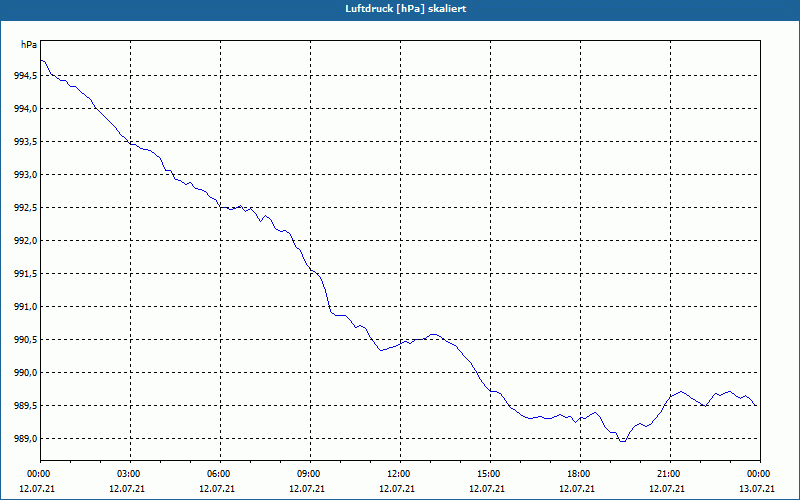Select the 09:00 time label
The image size is (800, 500).
point(310,474)
